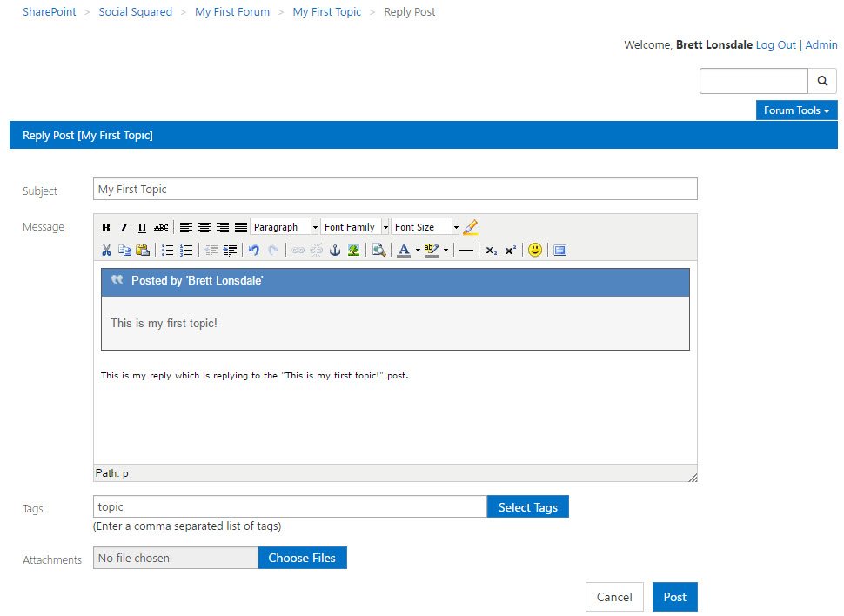Select the Insert Image tool
This screenshot has width=844, height=616.
click(x=352, y=250)
